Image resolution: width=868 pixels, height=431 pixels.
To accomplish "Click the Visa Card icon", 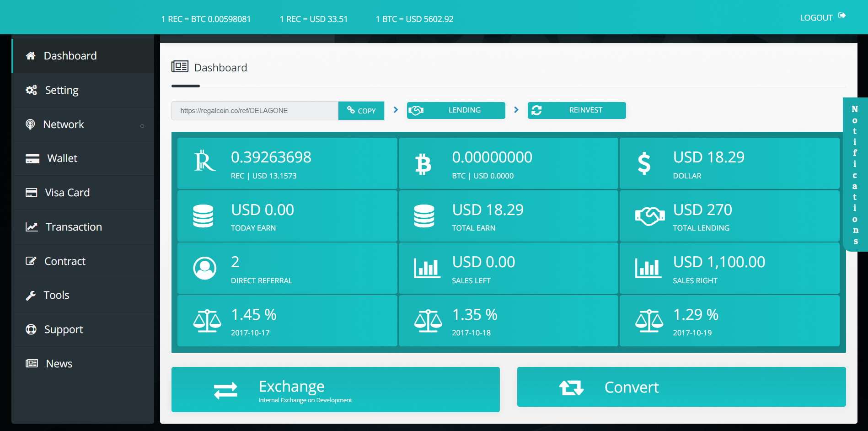I will [31, 193].
